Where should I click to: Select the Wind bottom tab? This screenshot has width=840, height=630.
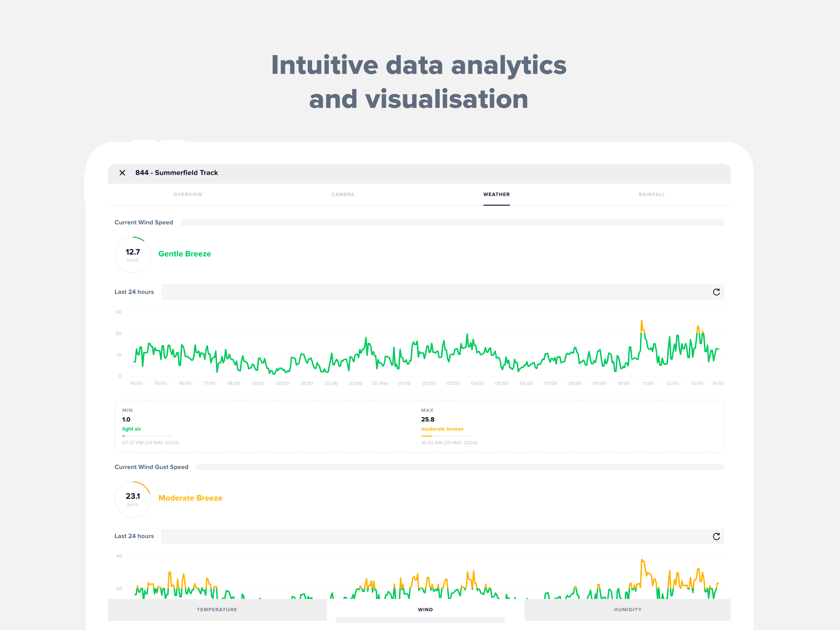coord(425,609)
